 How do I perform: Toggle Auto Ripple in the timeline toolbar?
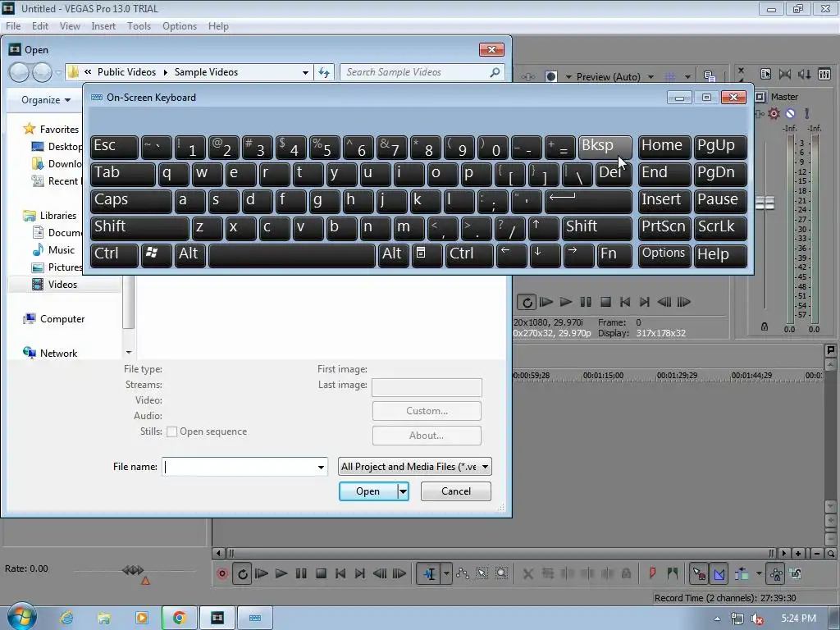(x=742, y=573)
